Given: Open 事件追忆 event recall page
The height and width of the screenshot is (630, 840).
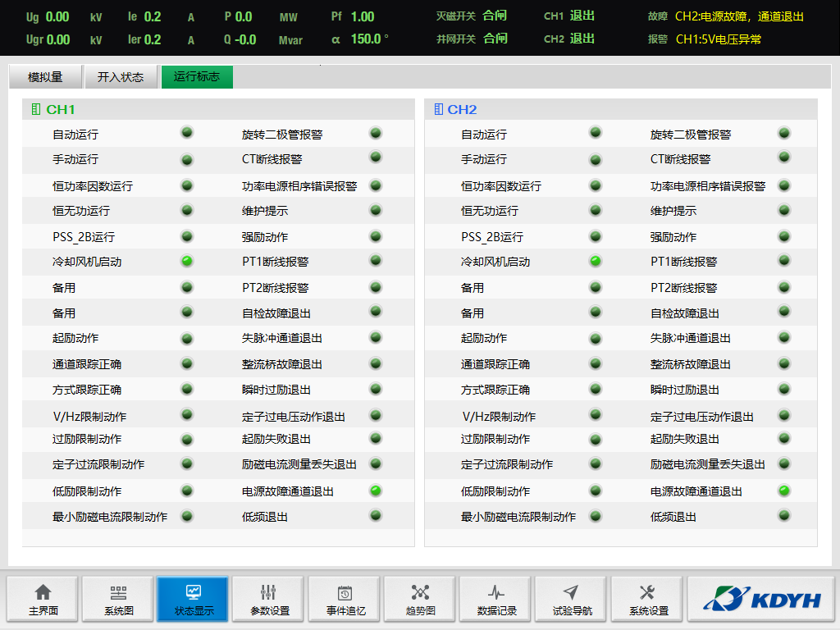Looking at the screenshot, I should tap(345, 600).
